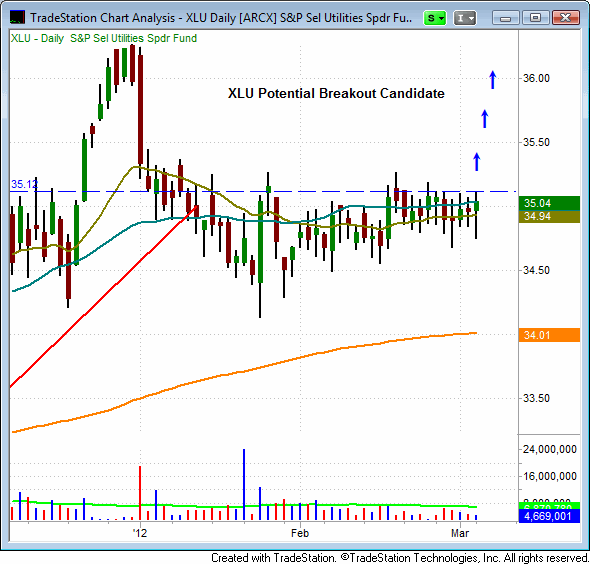Maximize the chart analysis window

[x=535, y=18]
